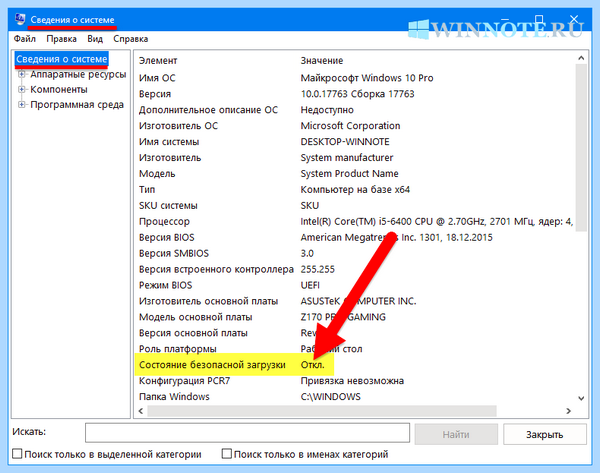Select the Версия row label
Screen dimensions: 600x473
(x=155, y=94)
